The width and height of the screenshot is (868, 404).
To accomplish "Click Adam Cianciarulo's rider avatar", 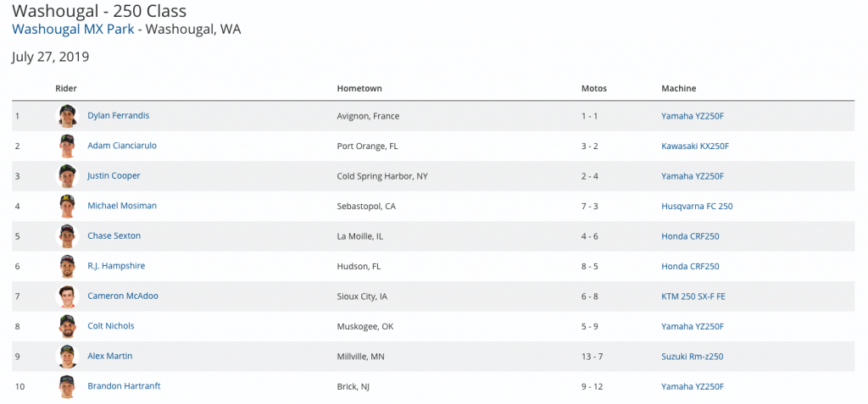I will 67,146.
